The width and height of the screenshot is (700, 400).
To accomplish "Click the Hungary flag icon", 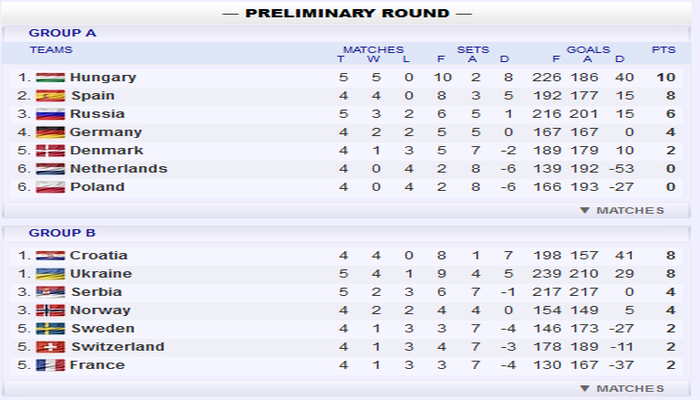I will click(50, 78).
